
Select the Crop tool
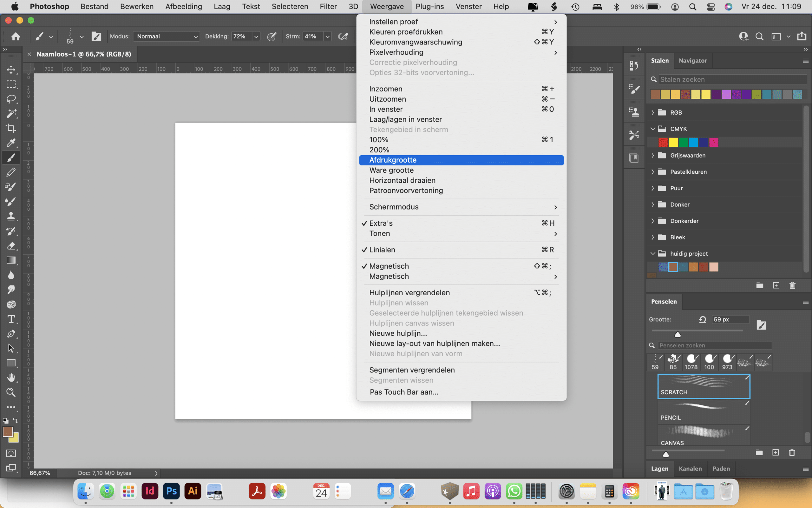click(11, 128)
